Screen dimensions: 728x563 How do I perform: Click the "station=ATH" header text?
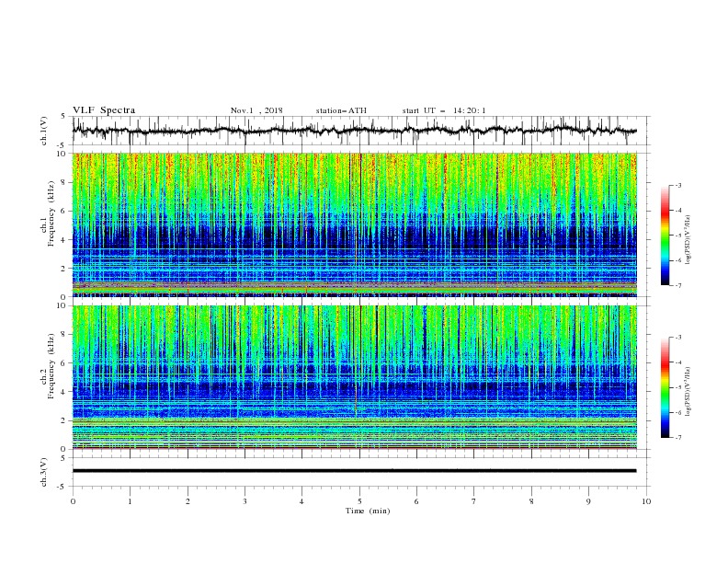341,110
